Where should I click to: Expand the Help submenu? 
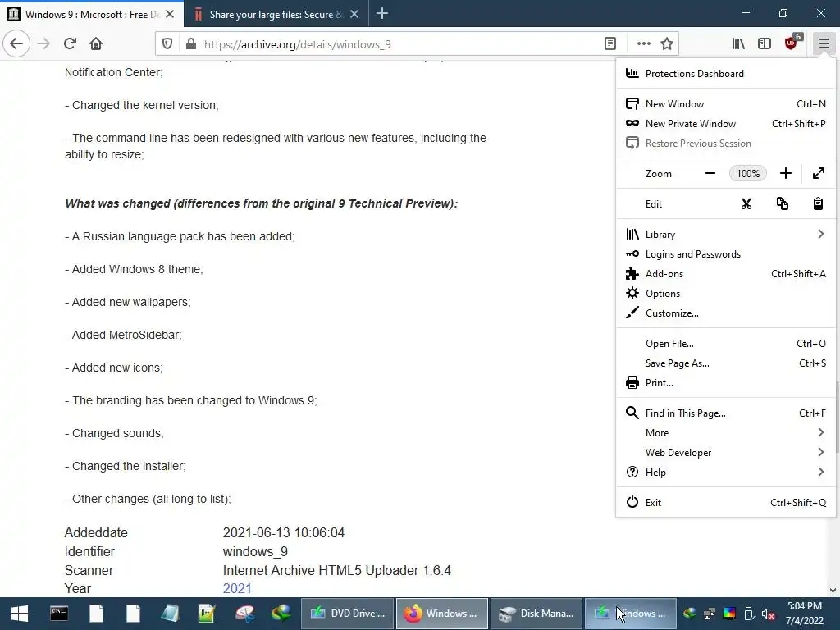pos(726,472)
